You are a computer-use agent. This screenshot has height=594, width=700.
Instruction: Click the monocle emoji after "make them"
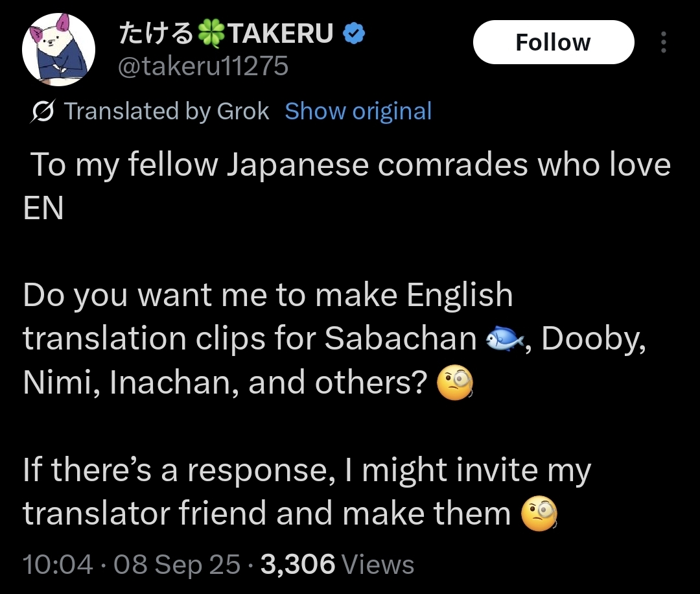(539, 514)
